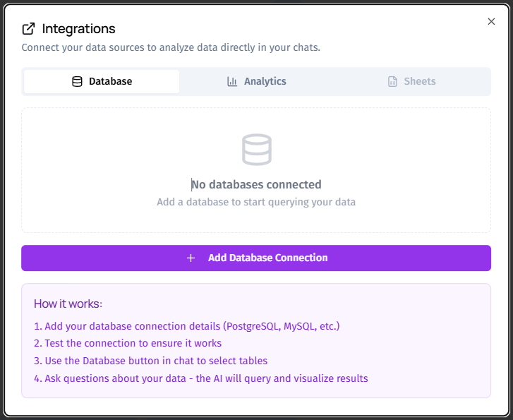Screen dimensions: 513x420
Task: Click the 'No databases connected' heading
Action: [x=256, y=185]
